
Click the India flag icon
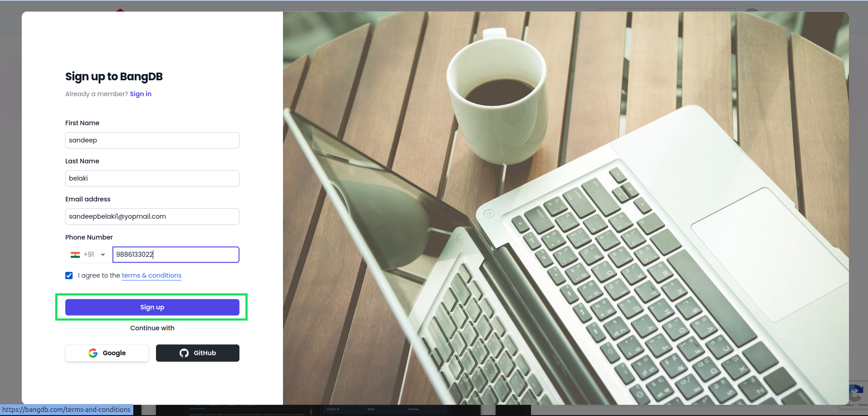pos(75,255)
